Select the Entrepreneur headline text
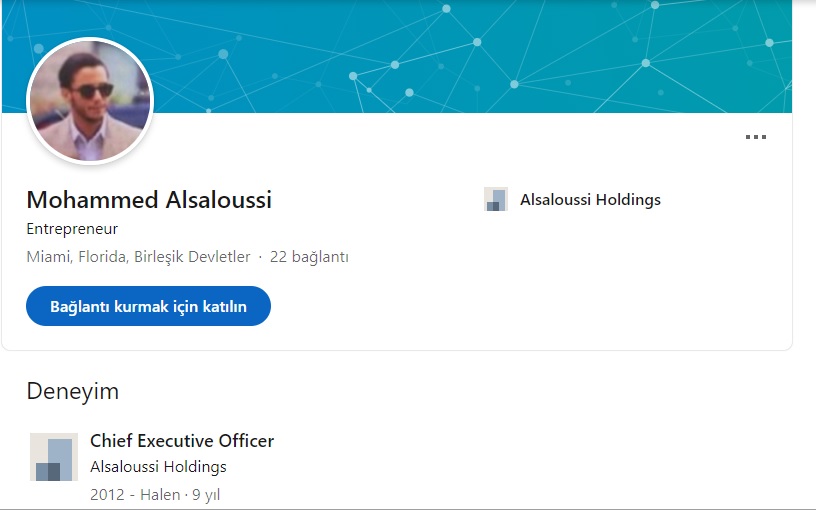This screenshot has height=510, width=826. pos(72,229)
